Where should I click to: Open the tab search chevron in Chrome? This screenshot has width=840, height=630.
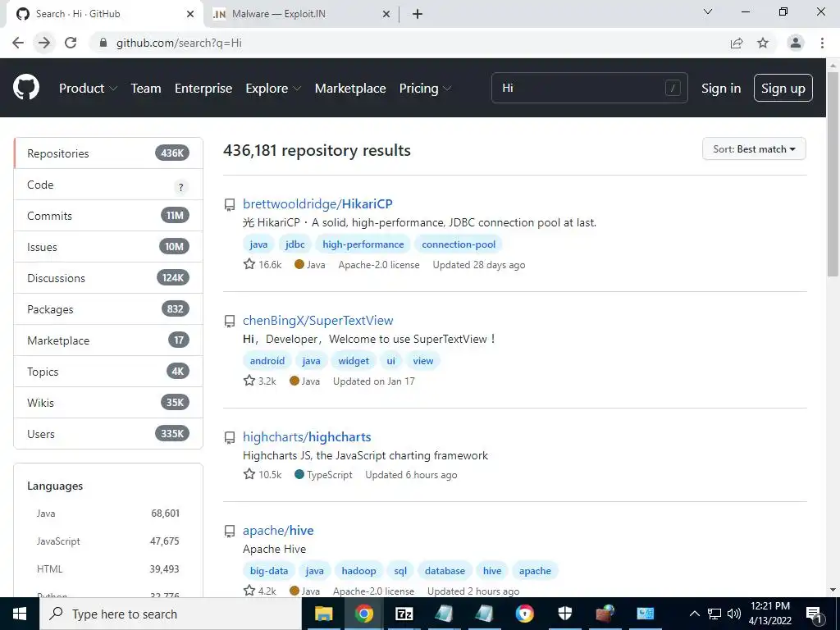pyautogui.click(x=707, y=11)
